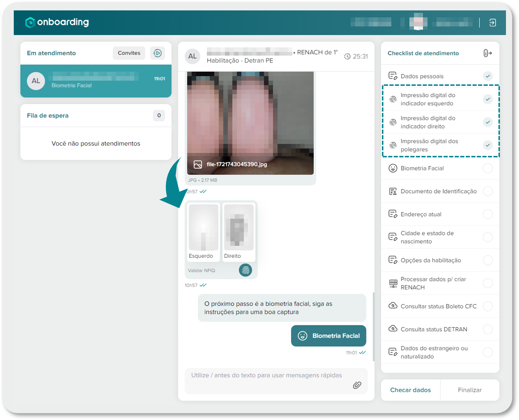The image size is (519, 420).
Task: Click the onboarding logo
Action: tap(57, 22)
